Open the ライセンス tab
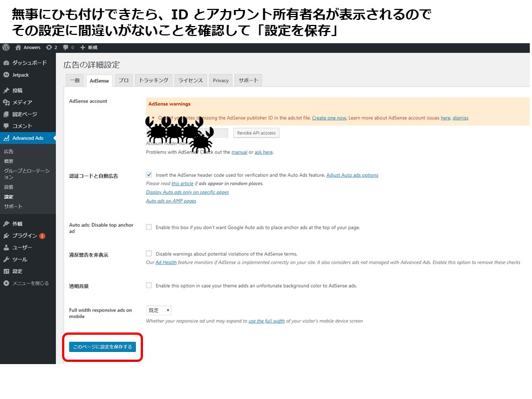 pos(190,80)
